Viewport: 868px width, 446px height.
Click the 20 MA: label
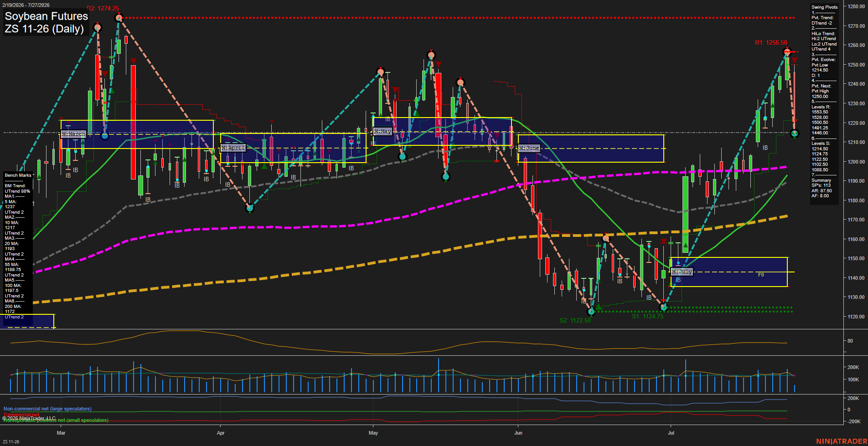[12, 244]
